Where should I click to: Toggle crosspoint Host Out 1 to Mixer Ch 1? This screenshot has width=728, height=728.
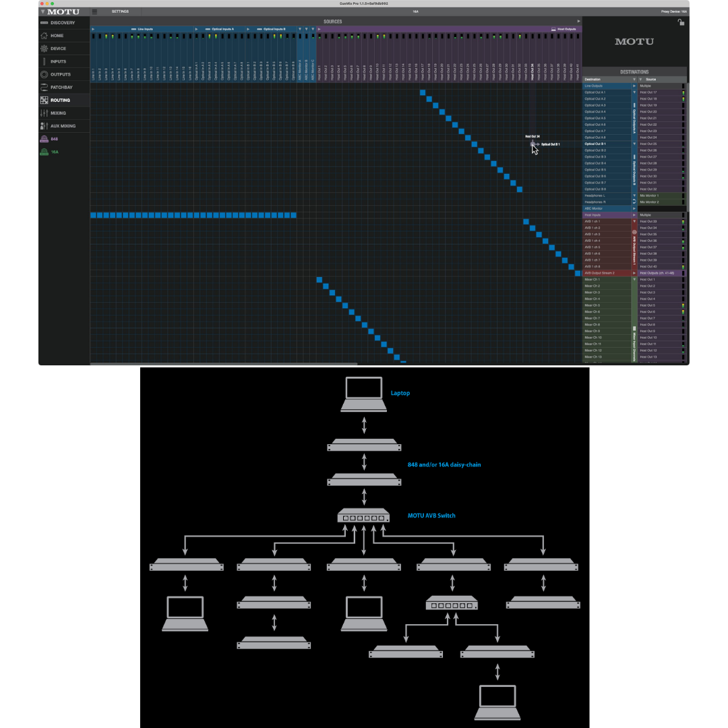pos(320,280)
